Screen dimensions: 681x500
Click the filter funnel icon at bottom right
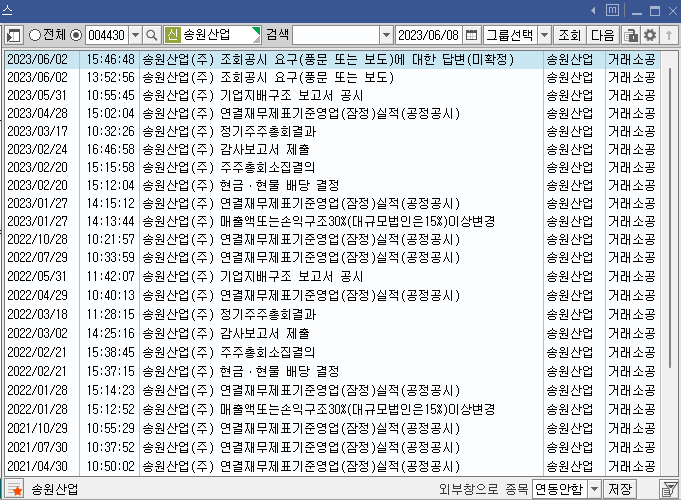tap(669, 489)
